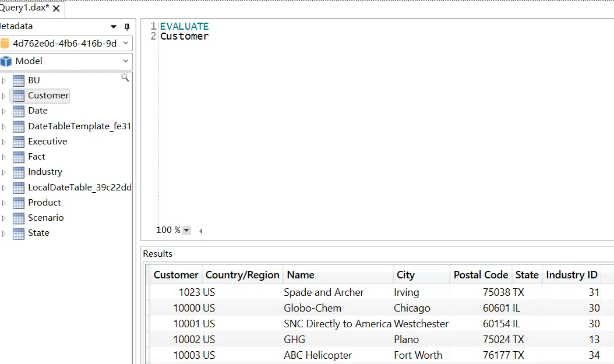
Task: Expand the Product table node
Action: [x=4, y=203]
